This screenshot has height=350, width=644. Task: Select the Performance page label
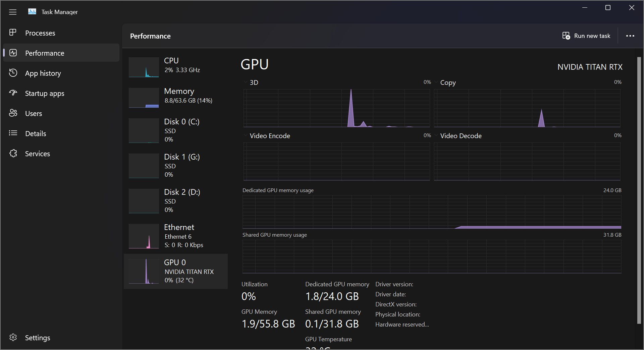point(45,53)
